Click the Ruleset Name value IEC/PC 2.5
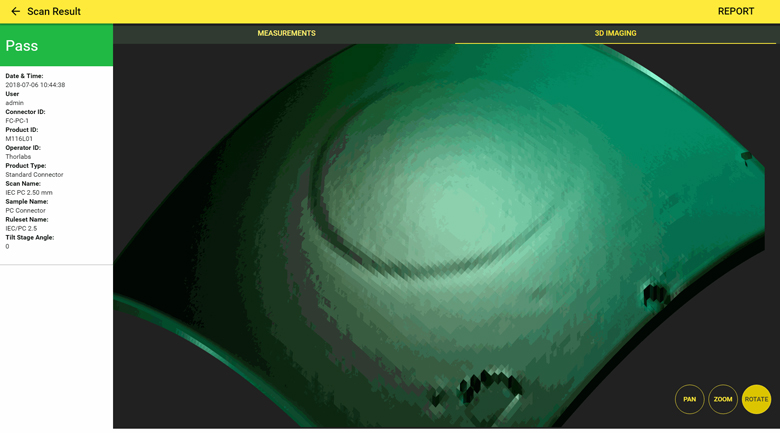 [21, 229]
